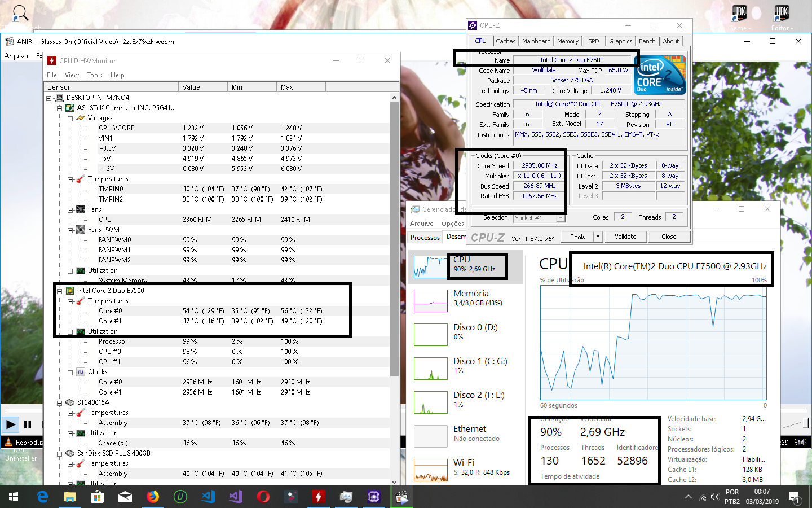Collapse the Fans PWM group
This screenshot has height=508, width=812.
tap(70, 230)
